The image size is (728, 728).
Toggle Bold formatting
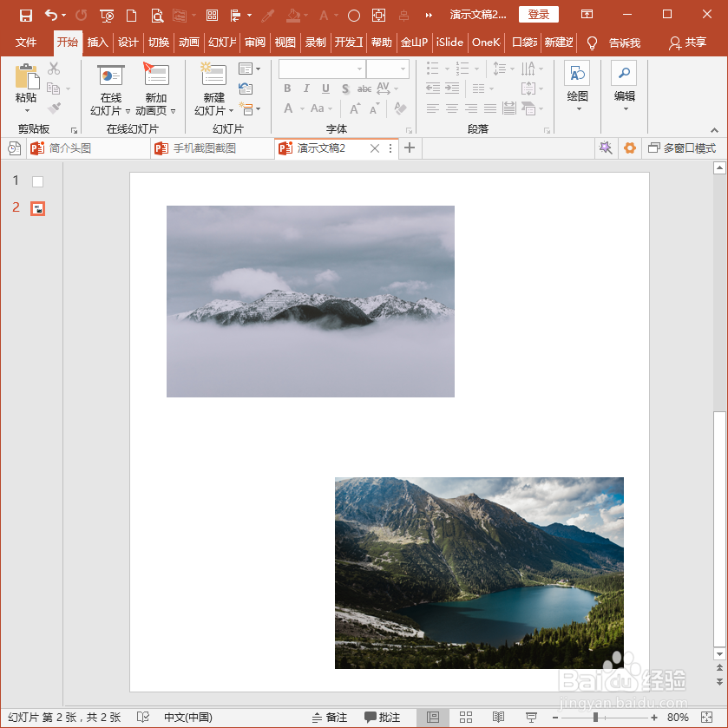287,89
